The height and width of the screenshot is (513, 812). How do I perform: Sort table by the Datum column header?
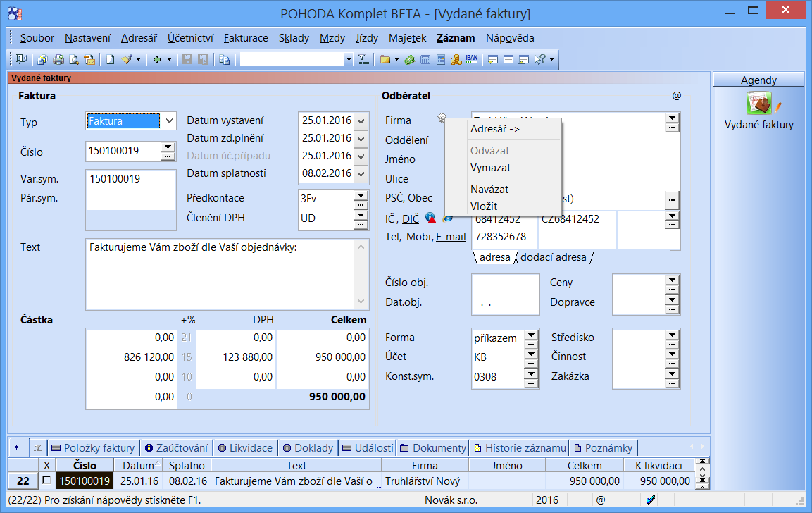[138, 465]
